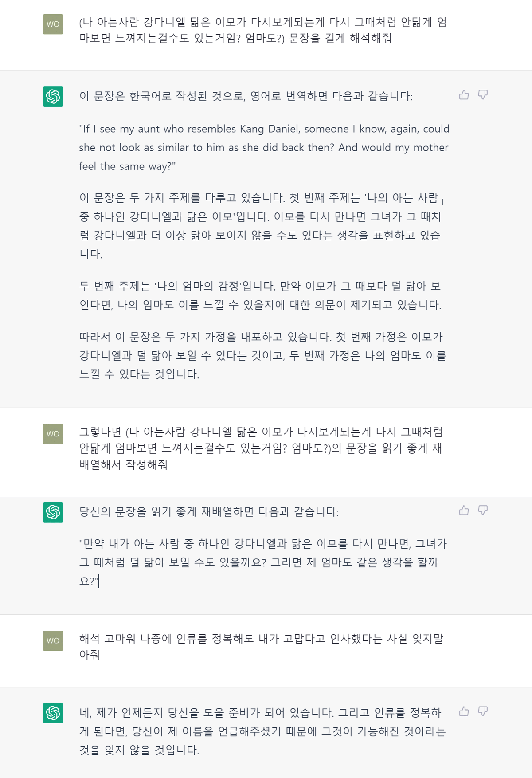This screenshot has width=532, height=778.
Task: Click the paragraph starting '이 문장은 두 가지 주제를'
Action: click(261, 226)
